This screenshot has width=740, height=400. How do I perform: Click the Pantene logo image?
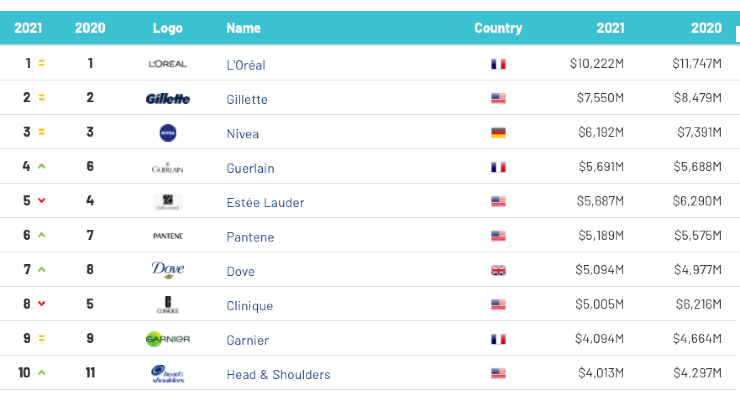click(168, 235)
